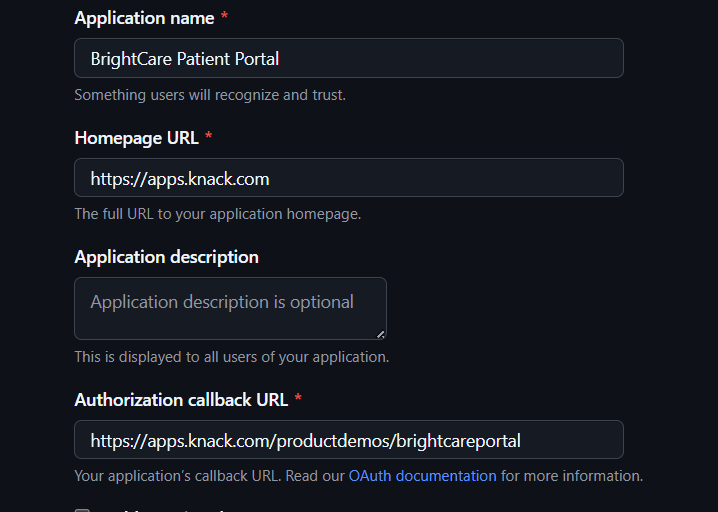Click the 'Application name' label
The image size is (718, 512).
coord(144,18)
